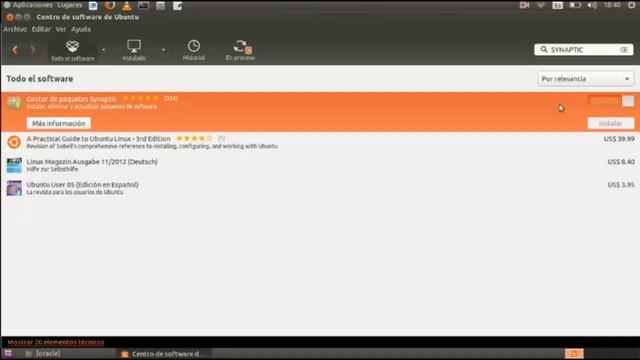This screenshot has width=640, height=360.
Task: Open the Instalado section
Action: click(x=134, y=51)
